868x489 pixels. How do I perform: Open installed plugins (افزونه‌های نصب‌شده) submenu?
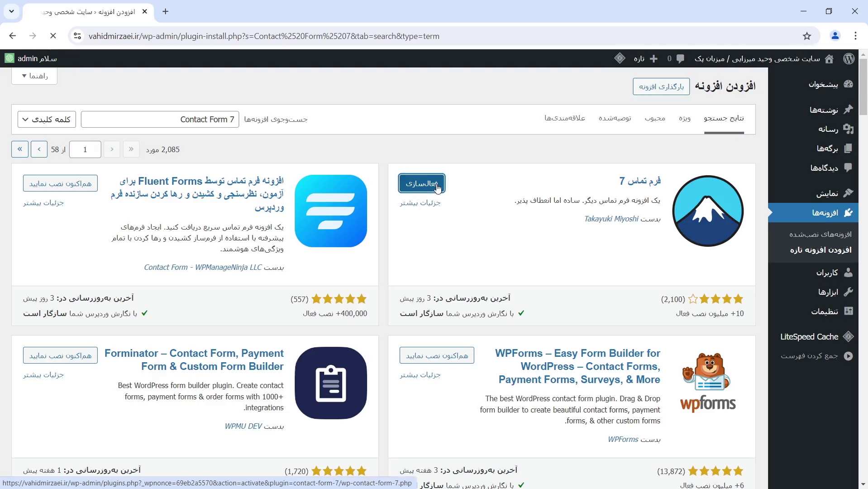(x=820, y=234)
